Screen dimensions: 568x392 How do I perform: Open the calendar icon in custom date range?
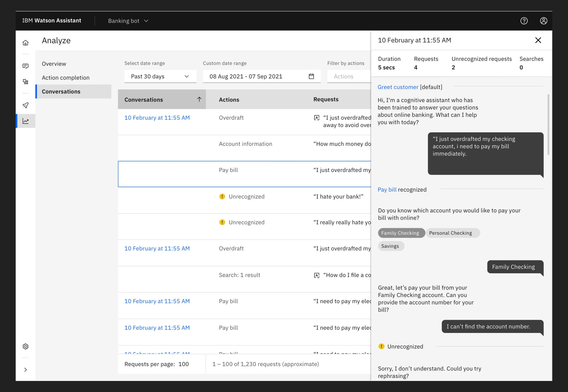311,76
